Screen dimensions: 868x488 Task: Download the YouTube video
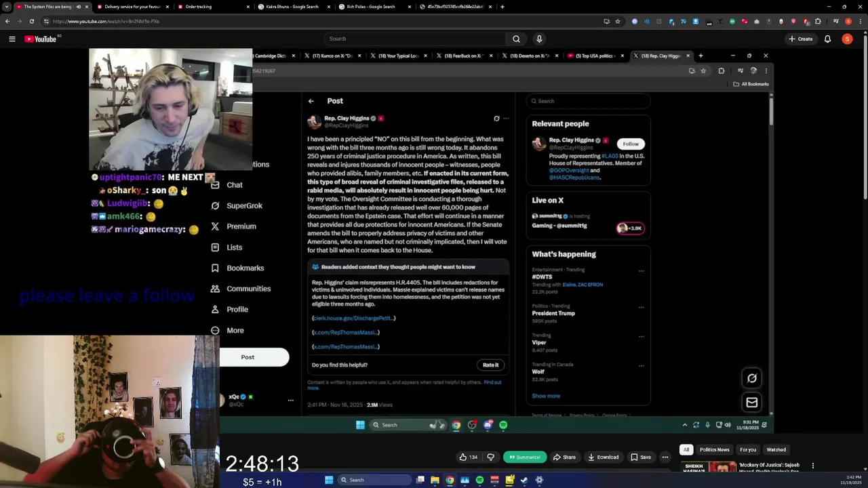pyautogui.click(x=603, y=457)
